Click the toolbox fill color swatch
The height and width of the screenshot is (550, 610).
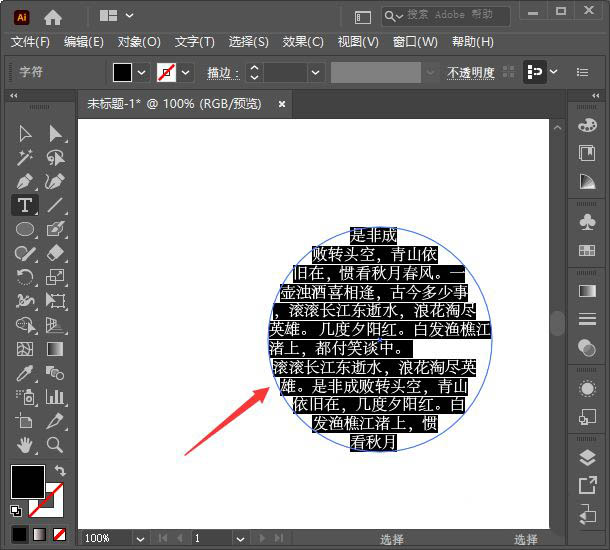pos(28,482)
